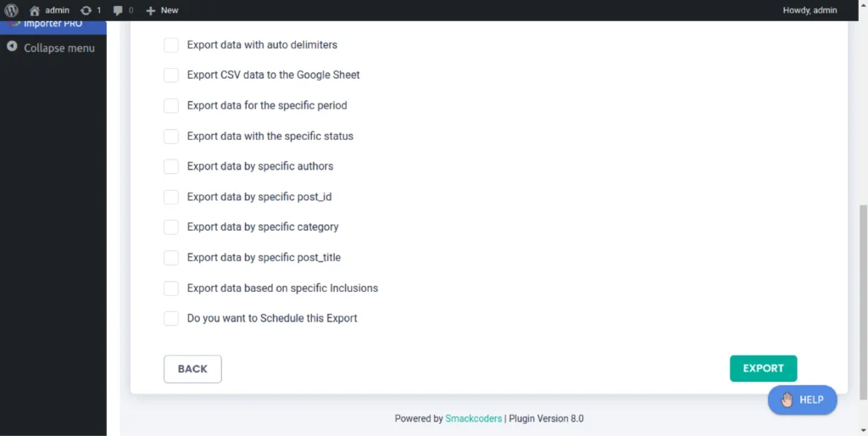The height and width of the screenshot is (436, 868).
Task: Click the hand icon on Help
Action: [x=787, y=400]
